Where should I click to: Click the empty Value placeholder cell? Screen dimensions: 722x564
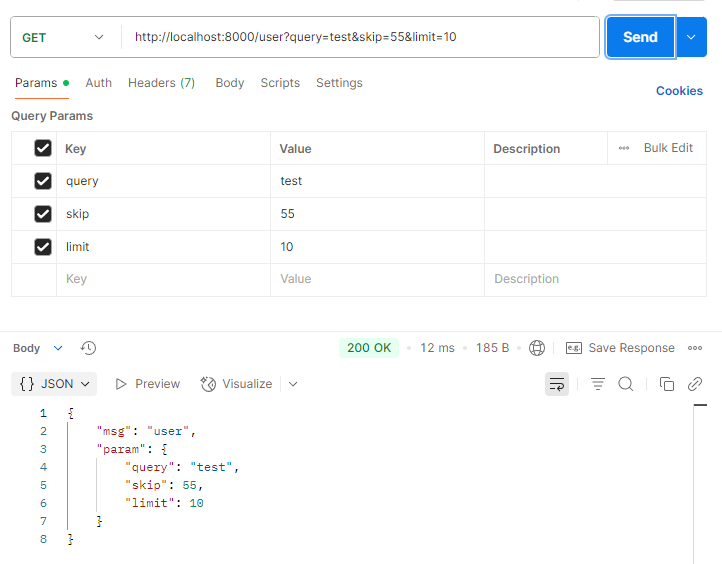pyautogui.click(x=378, y=280)
